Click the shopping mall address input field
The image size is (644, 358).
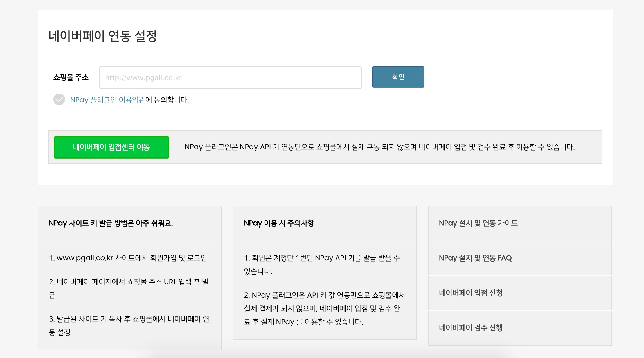click(230, 78)
